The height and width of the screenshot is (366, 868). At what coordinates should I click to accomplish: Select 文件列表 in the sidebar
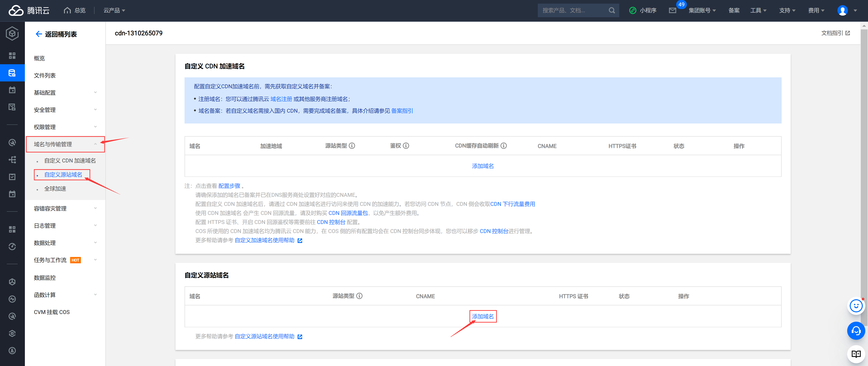[x=45, y=76]
